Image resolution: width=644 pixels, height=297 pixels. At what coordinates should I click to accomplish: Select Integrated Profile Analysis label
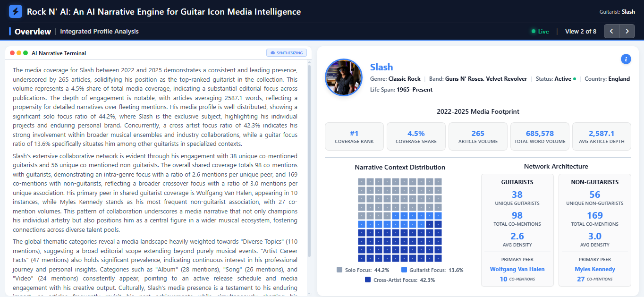click(100, 32)
